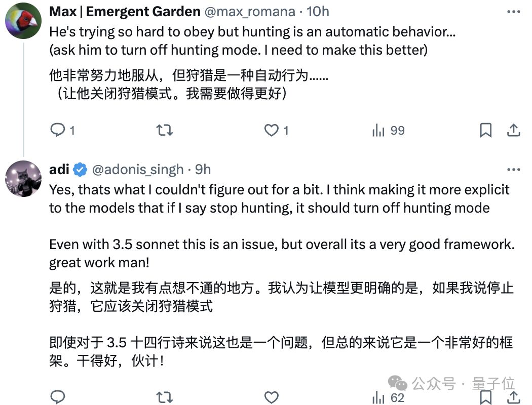The width and height of the screenshot is (532, 405).
Task: Reply to adi's comment
Action: click(58, 397)
